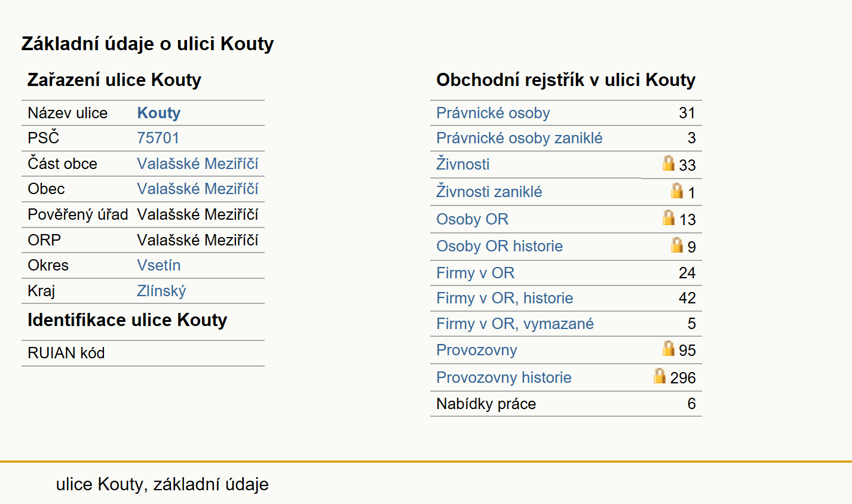Click the lock icon beside Živnosti count
Image resolution: width=852 pixels, height=504 pixels.
coord(669,163)
